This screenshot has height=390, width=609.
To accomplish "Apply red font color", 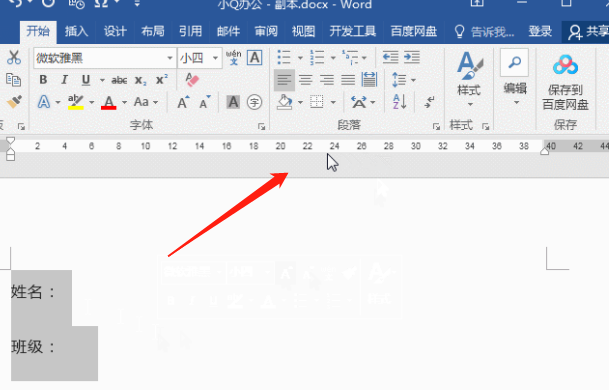I will [108, 102].
